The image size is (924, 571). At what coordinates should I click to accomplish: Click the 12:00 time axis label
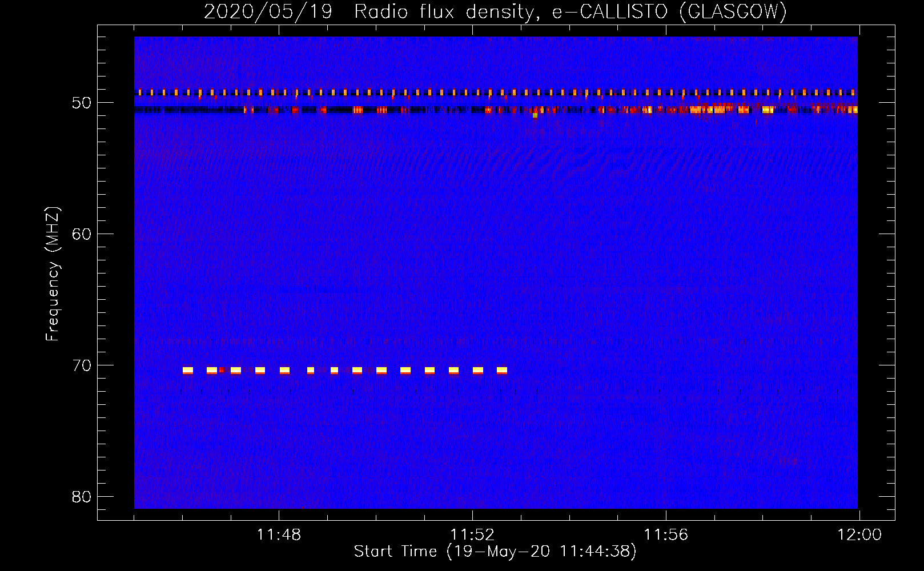coord(859,535)
